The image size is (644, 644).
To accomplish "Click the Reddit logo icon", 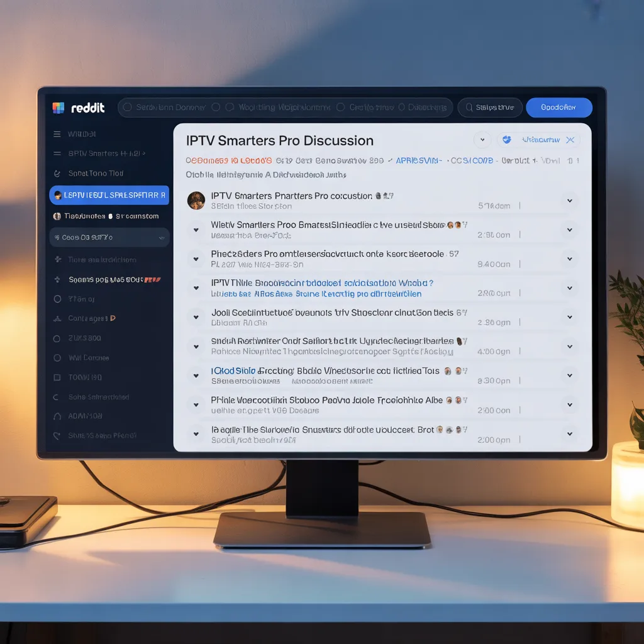I will [58, 108].
